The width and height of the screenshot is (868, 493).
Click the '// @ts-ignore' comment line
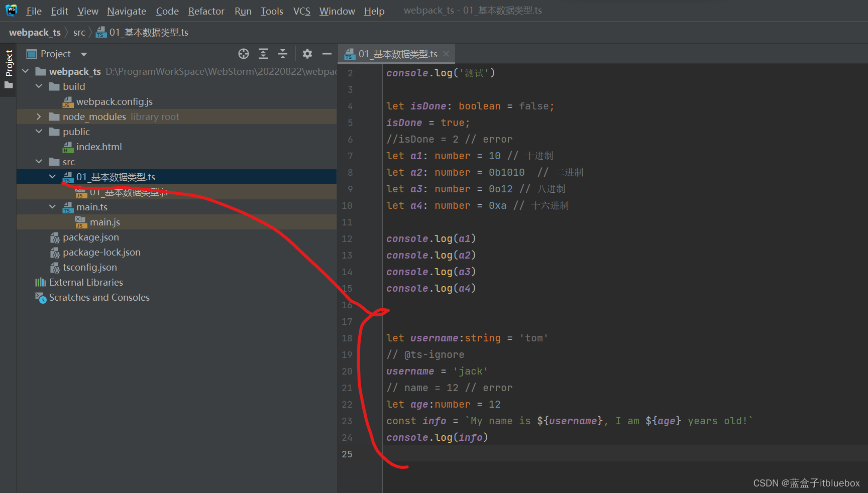pyautogui.click(x=425, y=354)
